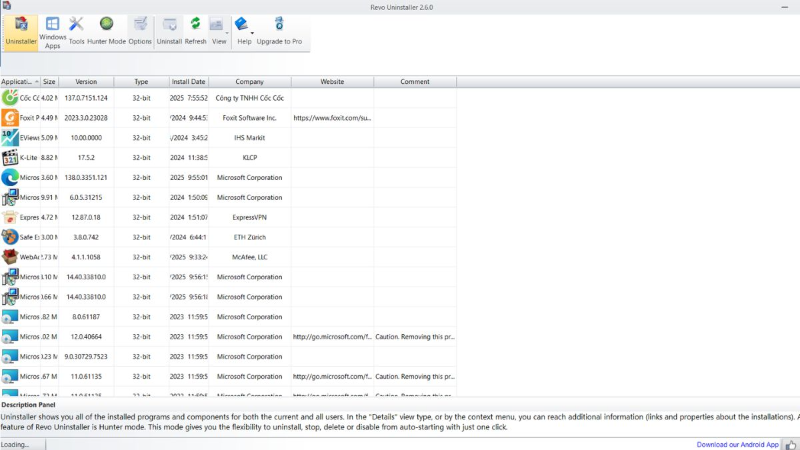Click KLCP company cell

249,157
